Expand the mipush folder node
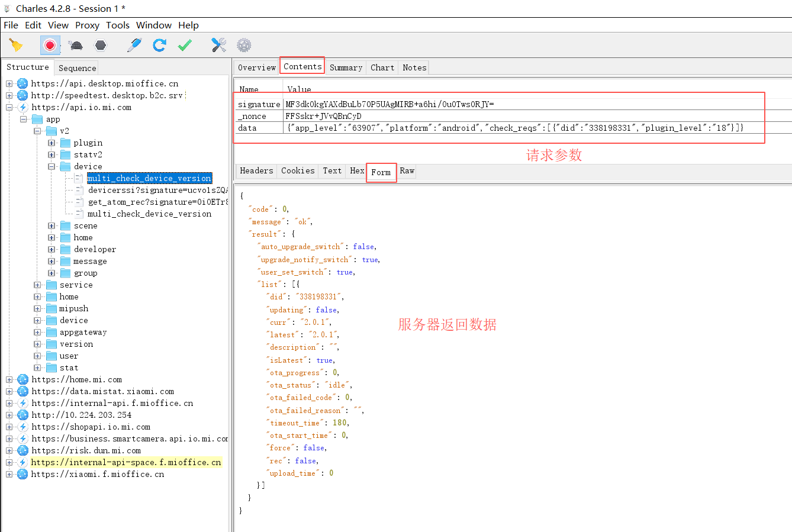Screen dimensions: 792x532 click(x=37, y=308)
